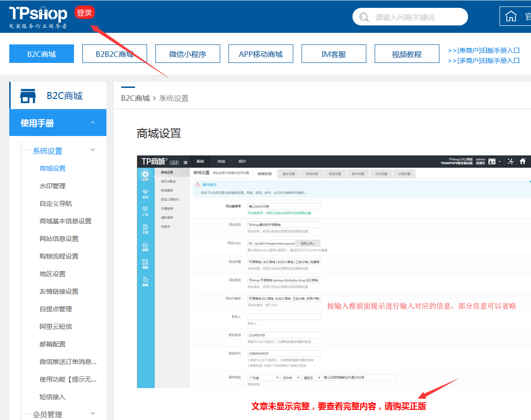The height and width of the screenshot is (420, 531).
Task: Click the search keyword input field
Action: click(x=416, y=17)
